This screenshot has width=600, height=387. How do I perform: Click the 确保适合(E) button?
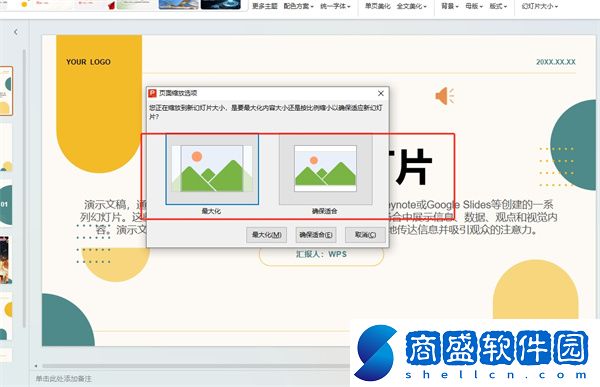click(316, 235)
